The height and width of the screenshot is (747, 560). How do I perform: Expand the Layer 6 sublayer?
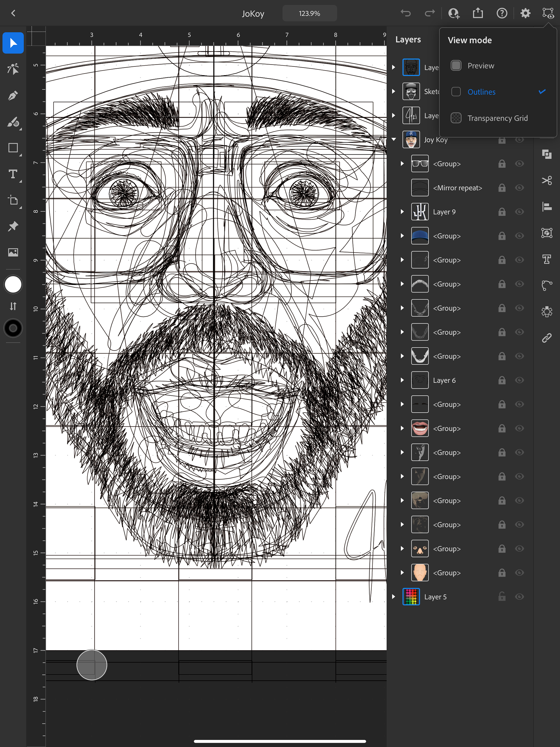click(402, 380)
